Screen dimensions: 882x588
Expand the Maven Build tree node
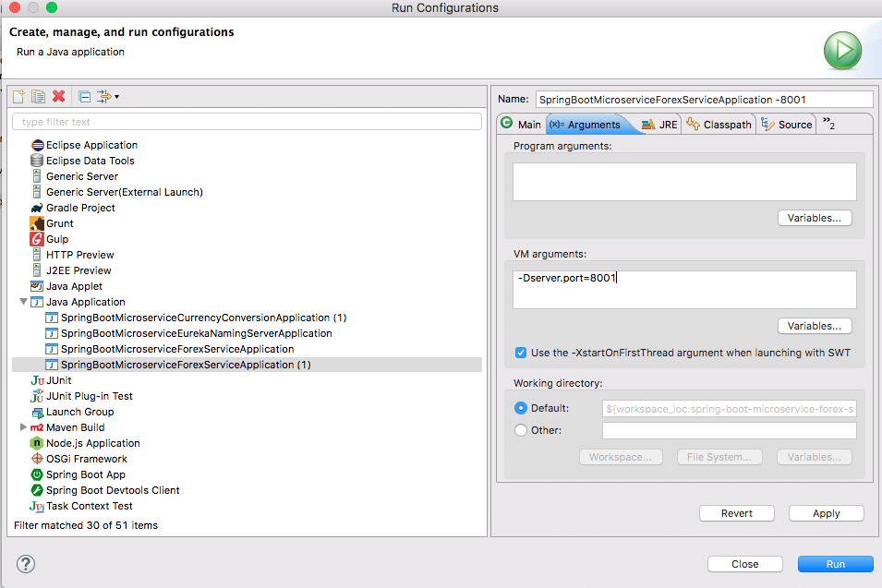pos(23,428)
